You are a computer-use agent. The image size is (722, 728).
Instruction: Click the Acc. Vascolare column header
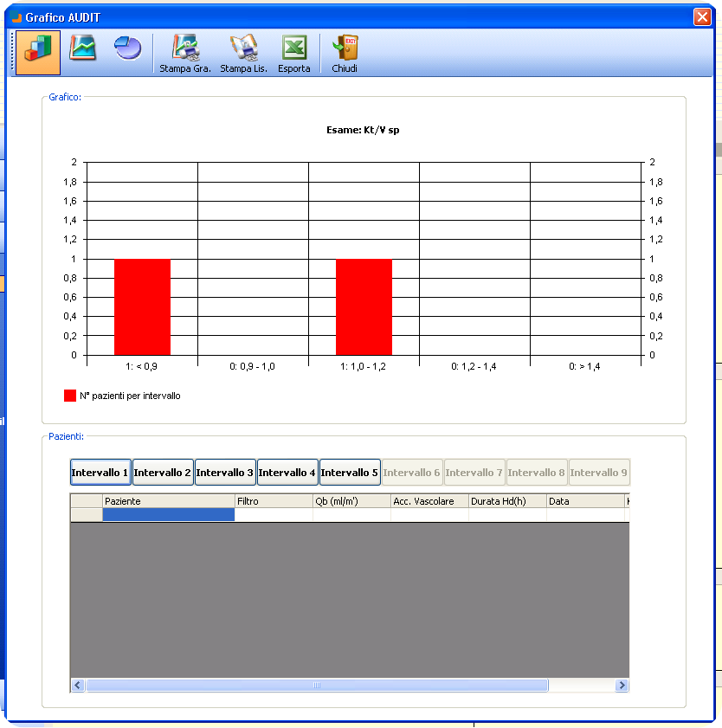pyautogui.click(x=430, y=501)
